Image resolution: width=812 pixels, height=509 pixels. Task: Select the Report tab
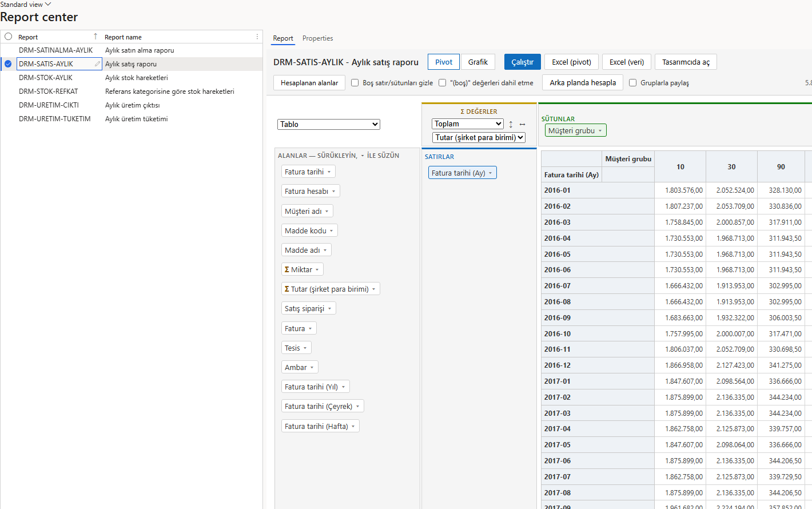pos(283,38)
